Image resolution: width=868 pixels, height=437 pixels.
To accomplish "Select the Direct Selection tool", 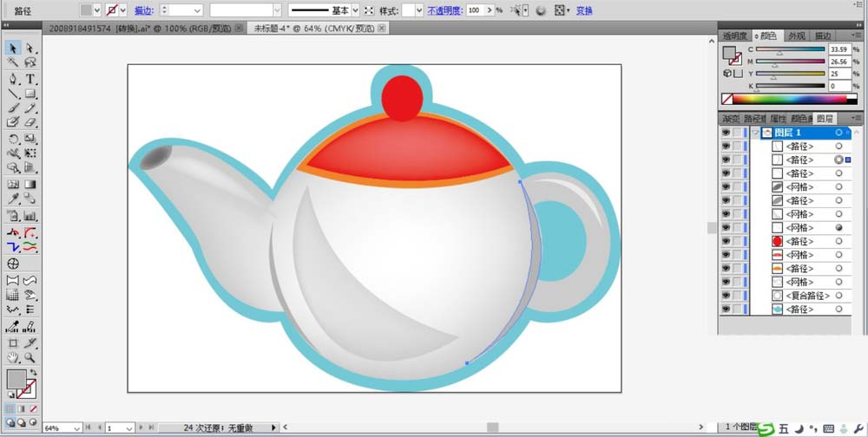I will [30, 49].
